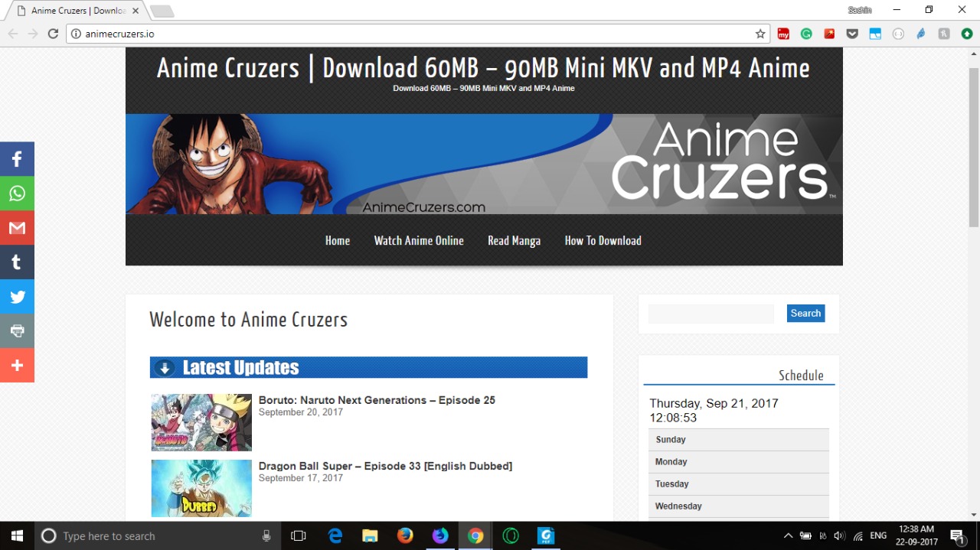Open the Sachin profile button
Image resolution: width=980 pixels, height=550 pixels.
pos(860,10)
